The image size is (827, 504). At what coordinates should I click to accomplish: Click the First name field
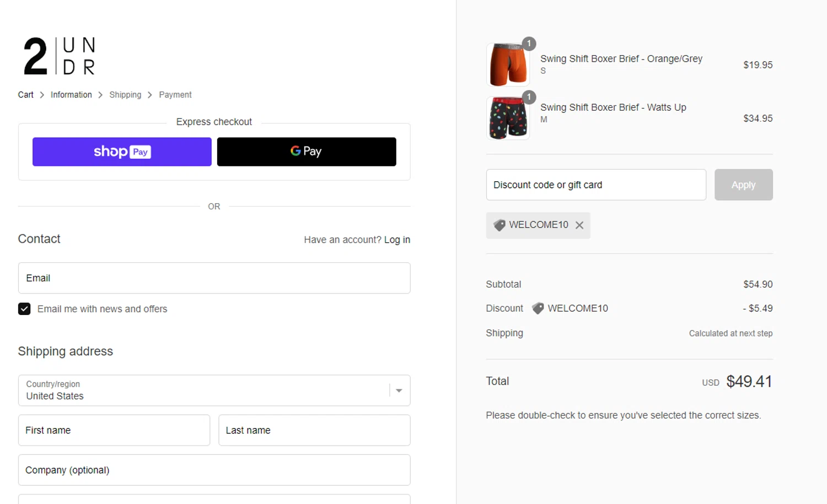114,430
